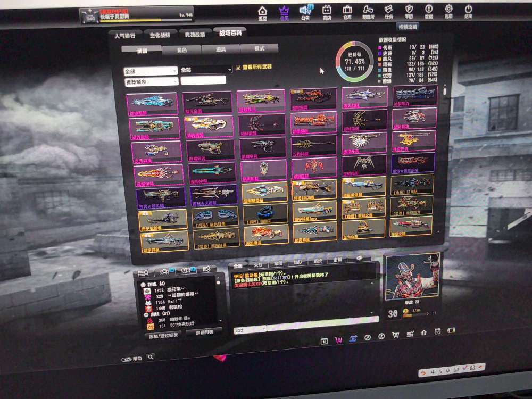Open the 公告 speaker announcements icon

click(x=306, y=13)
